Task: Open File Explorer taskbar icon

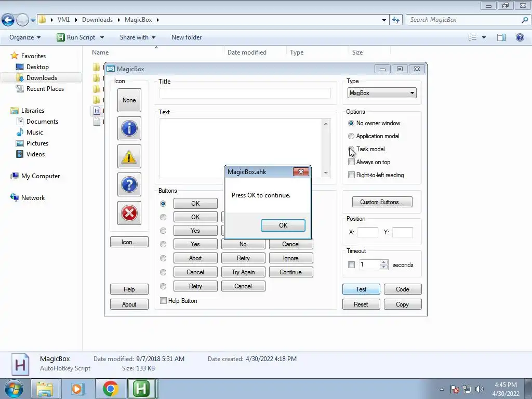Action: tap(45, 389)
